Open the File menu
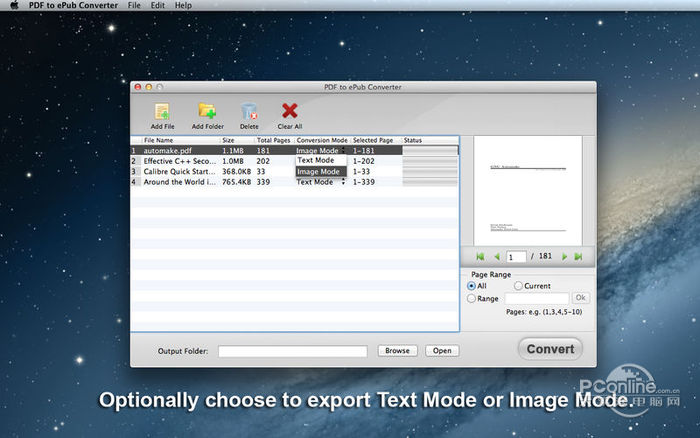The height and width of the screenshot is (438, 700). (x=134, y=5)
